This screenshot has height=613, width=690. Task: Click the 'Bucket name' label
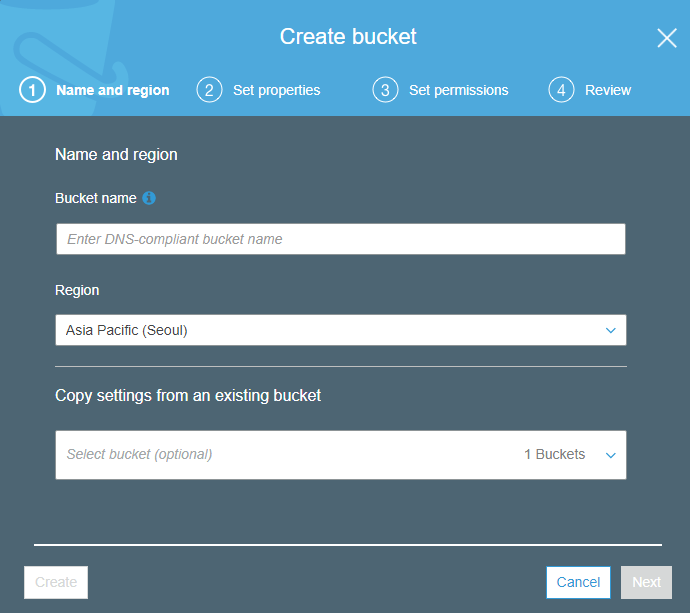[95, 198]
